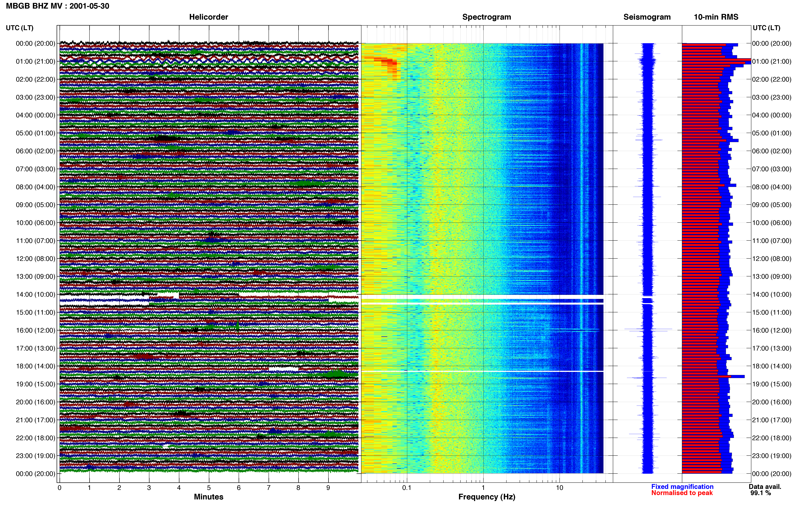This screenshot has width=812, height=508.
Task: Click the left time label 21:00 (17:00)
Action: [x=36, y=420]
